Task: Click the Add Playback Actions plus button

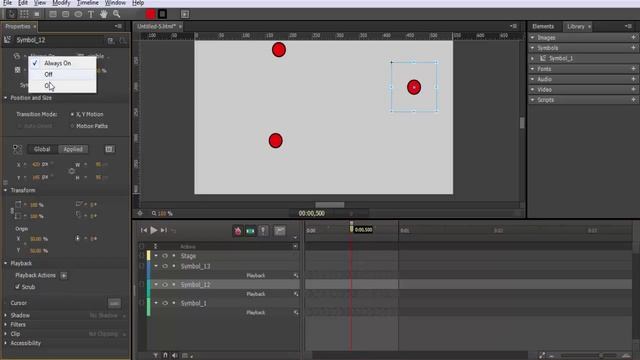Action: (x=64, y=276)
